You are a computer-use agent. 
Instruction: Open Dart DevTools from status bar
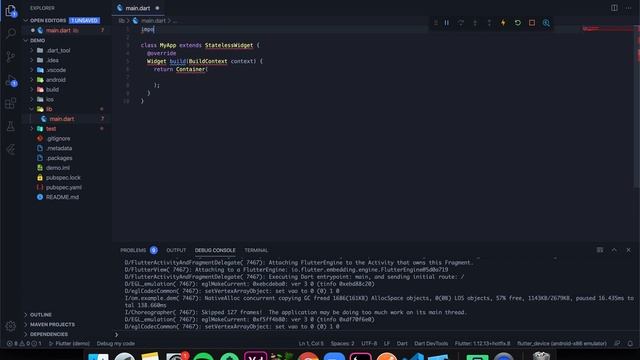431,343
